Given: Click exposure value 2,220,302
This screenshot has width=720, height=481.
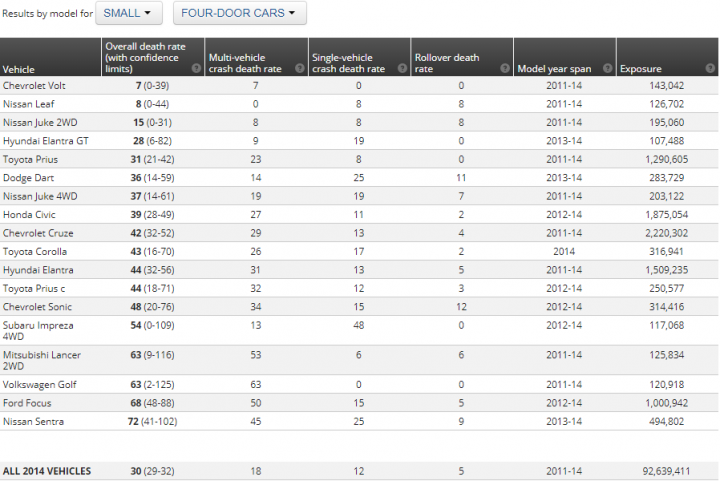Looking at the screenshot, I should (x=666, y=233).
